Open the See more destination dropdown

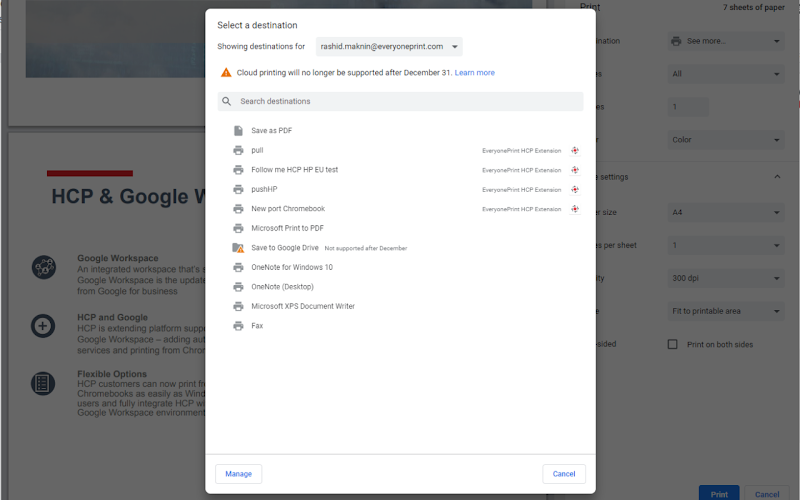(726, 41)
